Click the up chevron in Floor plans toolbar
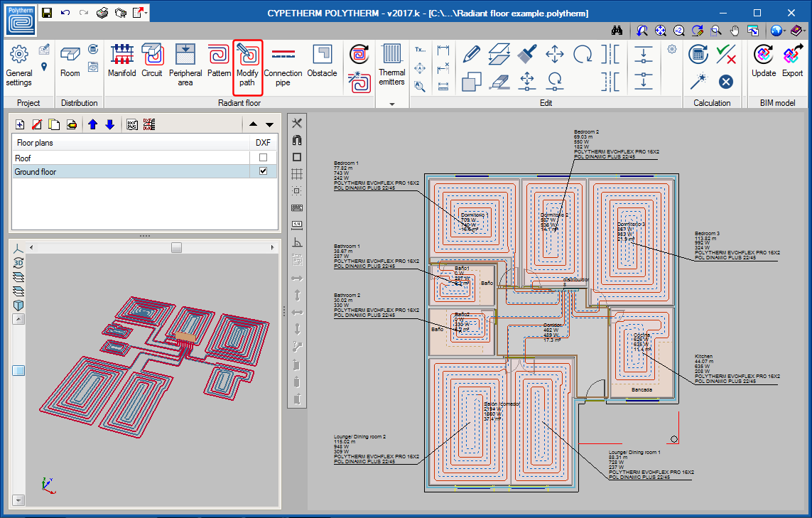This screenshot has width=812, height=518. click(254, 123)
